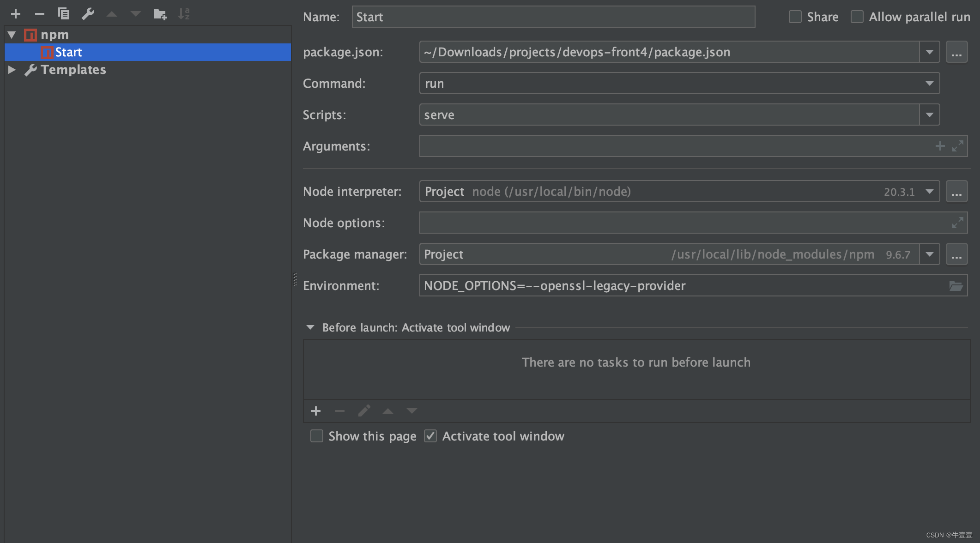Screen dimensions: 980x543
Task: Expand the Arguments field editor icon
Action: (957, 146)
